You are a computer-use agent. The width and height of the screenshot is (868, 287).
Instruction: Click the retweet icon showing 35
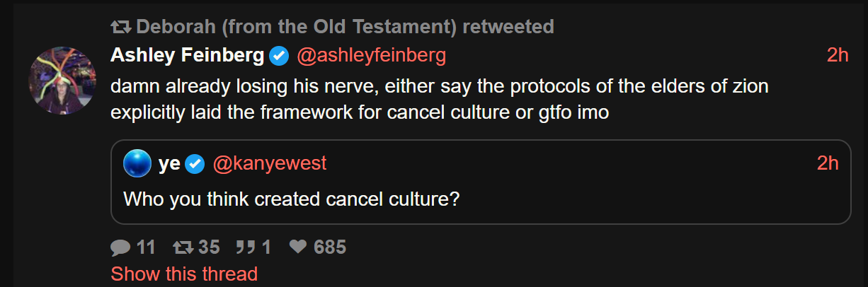click(183, 247)
